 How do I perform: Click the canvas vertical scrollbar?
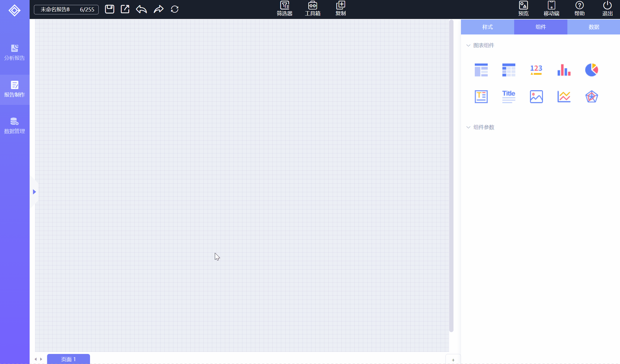click(x=451, y=176)
